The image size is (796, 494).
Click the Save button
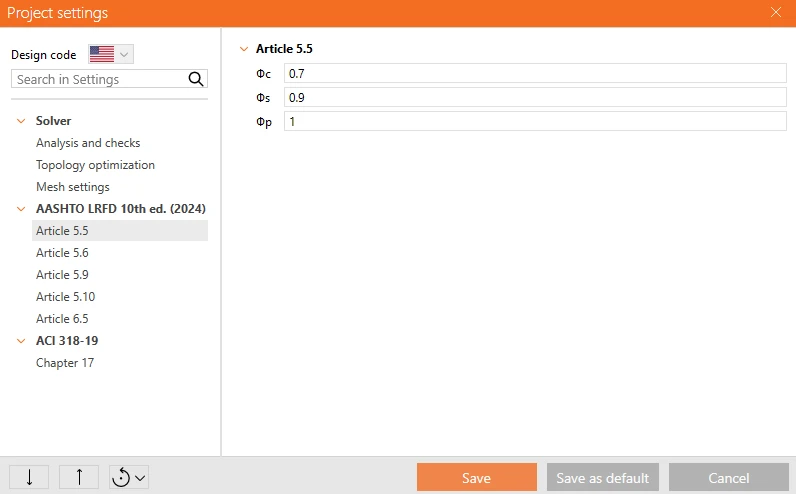point(477,477)
